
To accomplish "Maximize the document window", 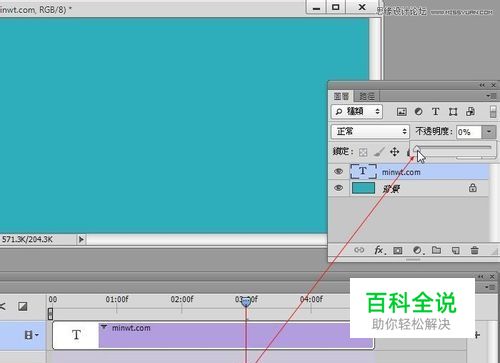I will tap(336, 7).
